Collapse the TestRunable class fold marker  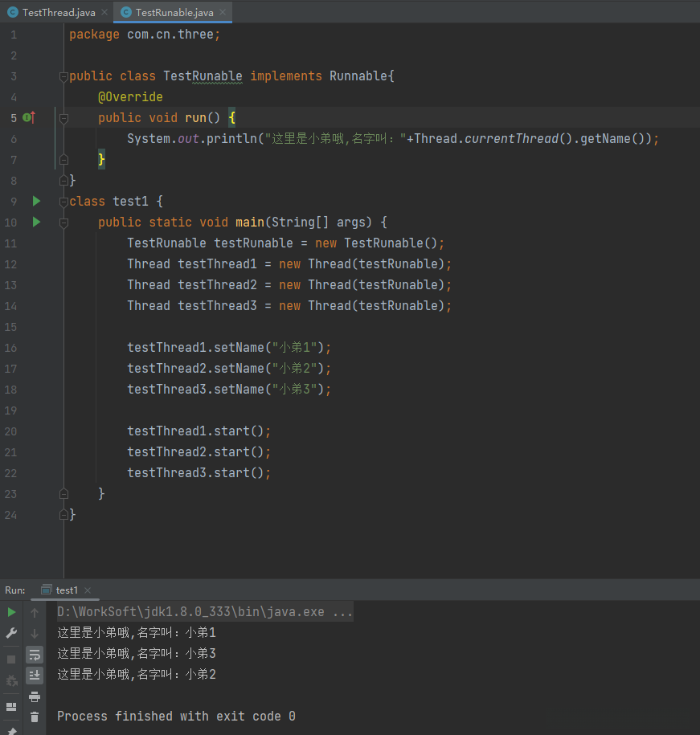(63, 76)
